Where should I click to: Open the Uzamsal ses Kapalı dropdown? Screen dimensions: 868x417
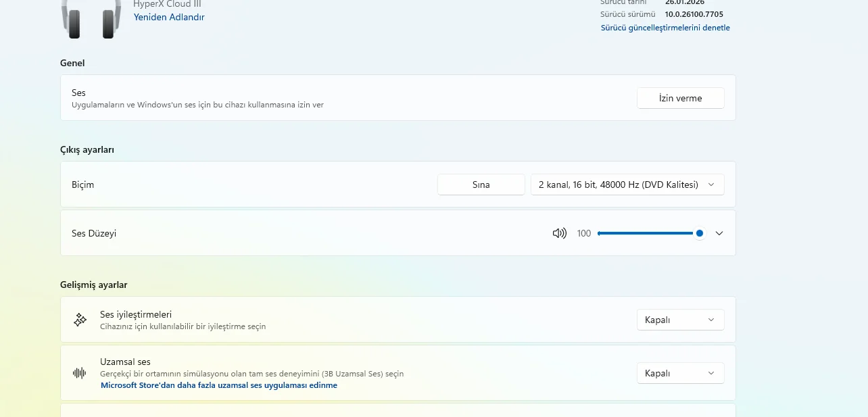click(x=680, y=373)
